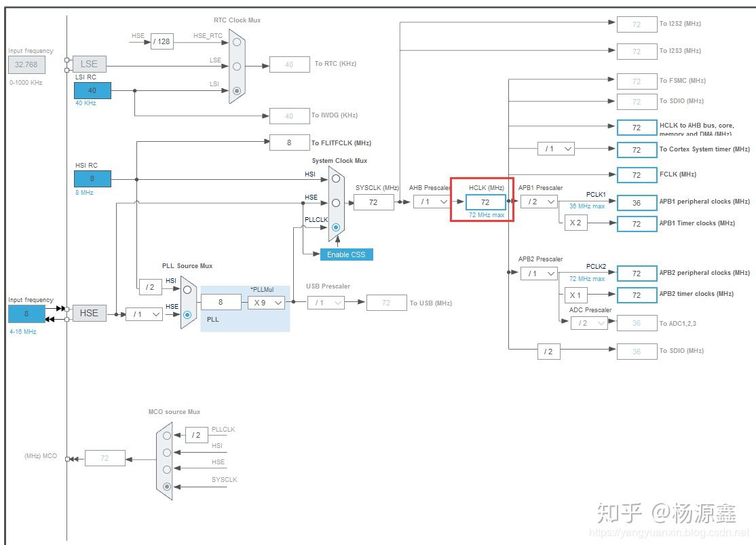Image resolution: width=756 pixels, height=545 pixels.
Task: Click the HSI RC 8 value box
Action: coord(92,178)
